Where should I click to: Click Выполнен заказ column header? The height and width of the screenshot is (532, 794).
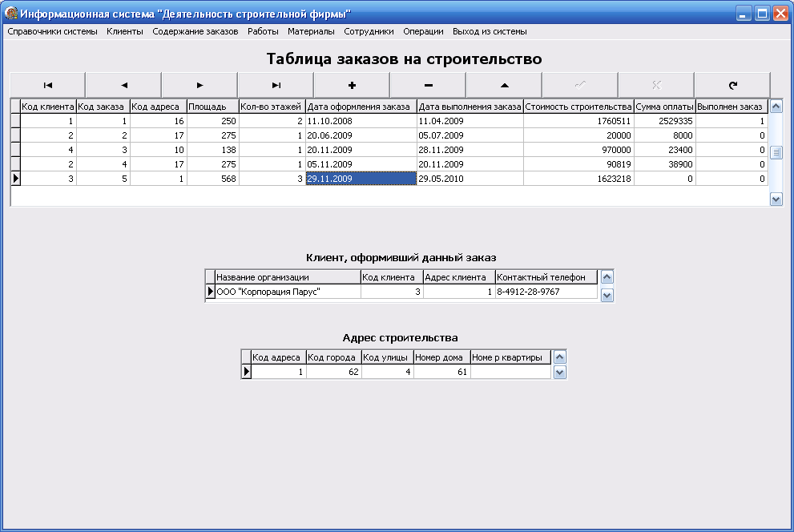[x=732, y=107]
